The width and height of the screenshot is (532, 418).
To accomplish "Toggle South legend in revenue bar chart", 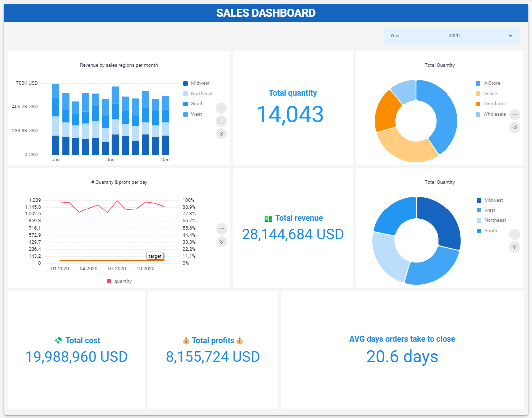I will [x=194, y=104].
